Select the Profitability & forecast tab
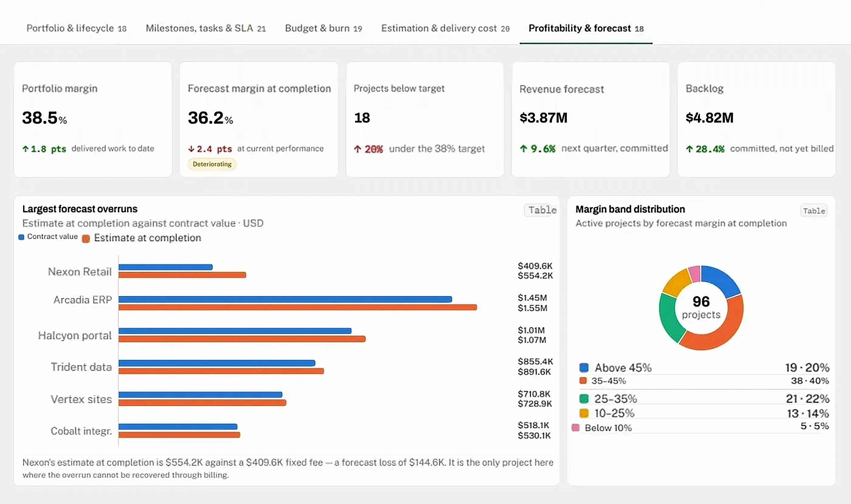The width and height of the screenshot is (851, 504). [586, 28]
